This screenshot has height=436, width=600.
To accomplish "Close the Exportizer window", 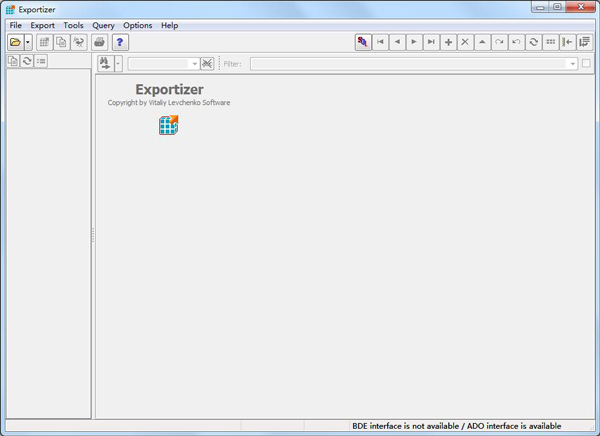I will point(581,7).
